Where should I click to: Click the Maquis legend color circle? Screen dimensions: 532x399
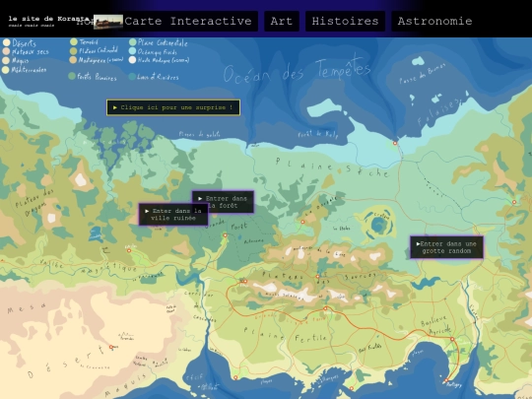[x=6, y=60]
